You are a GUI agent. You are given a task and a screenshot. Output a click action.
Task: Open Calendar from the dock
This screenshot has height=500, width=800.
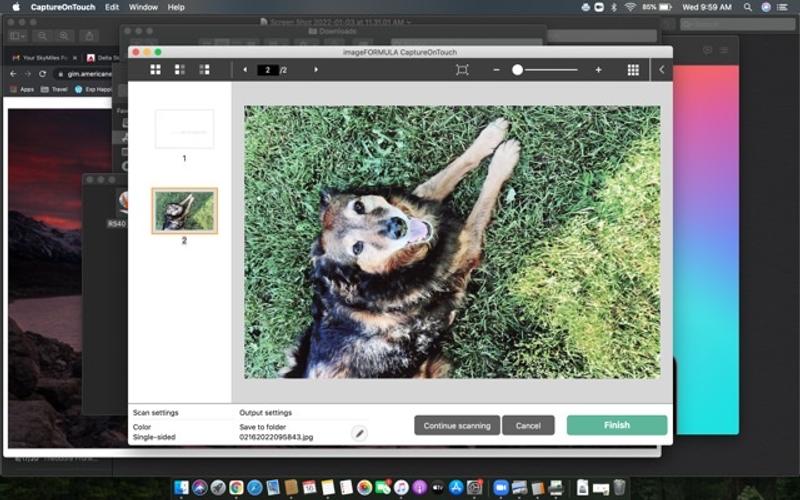tap(309, 487)
